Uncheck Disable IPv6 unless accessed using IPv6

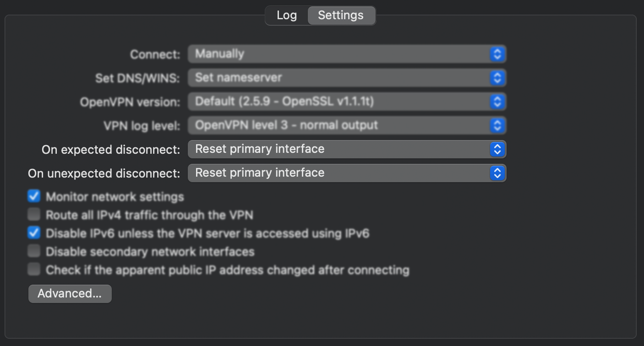(x=34, y=233)
